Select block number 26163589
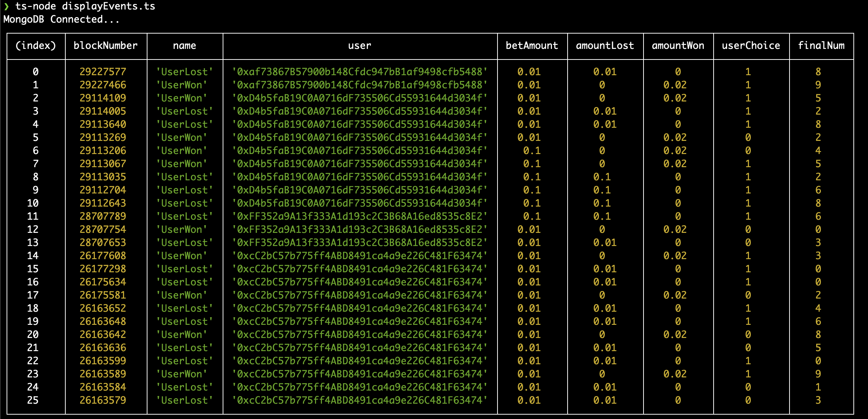This screenshot has height=419, width=868. pyautogui.click(x=103, y=374)
